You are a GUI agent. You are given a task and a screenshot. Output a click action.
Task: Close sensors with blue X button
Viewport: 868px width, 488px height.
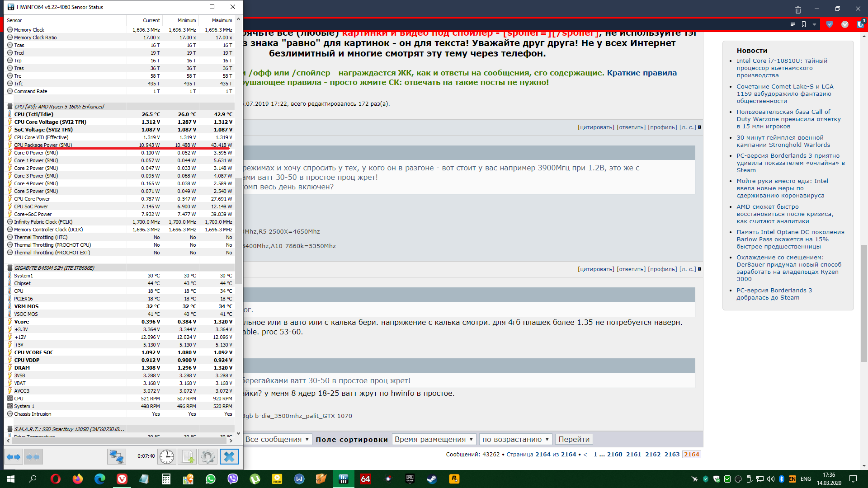(x=229, y=457)
